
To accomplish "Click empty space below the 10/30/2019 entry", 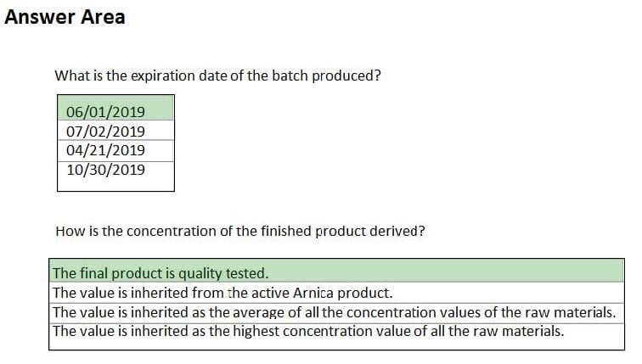I will point(115,184).
